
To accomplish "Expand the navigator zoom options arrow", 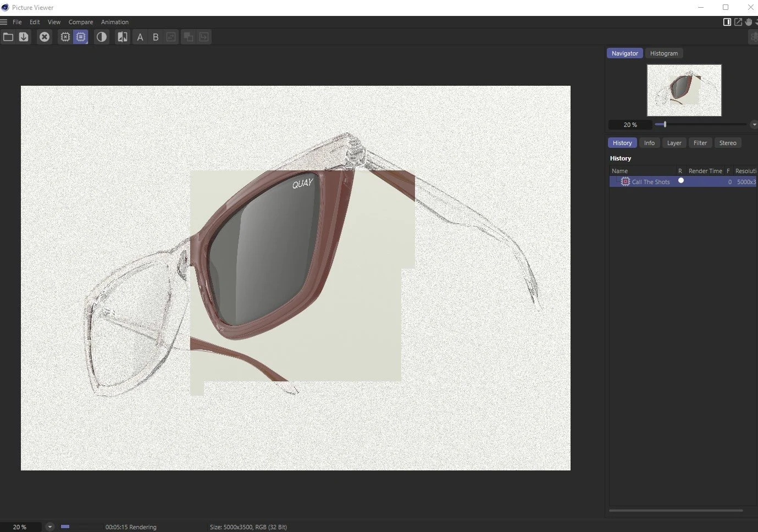I will (x=754, y=125).
